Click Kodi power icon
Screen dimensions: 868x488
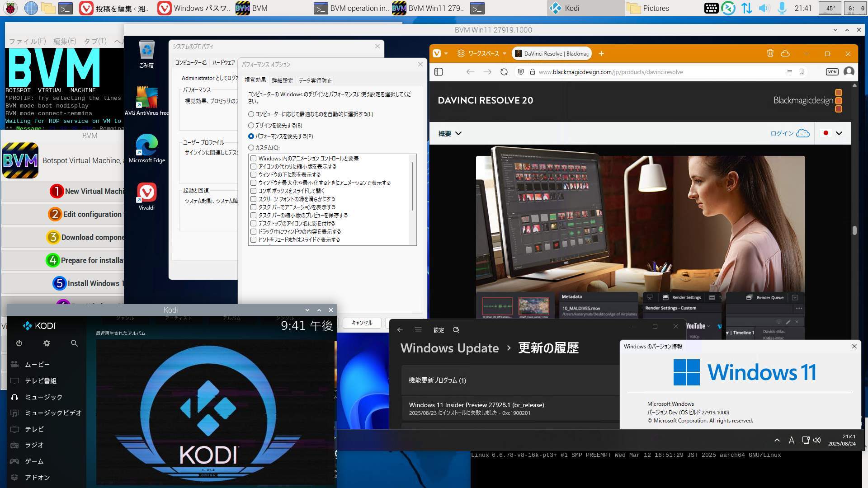point(19,343)
